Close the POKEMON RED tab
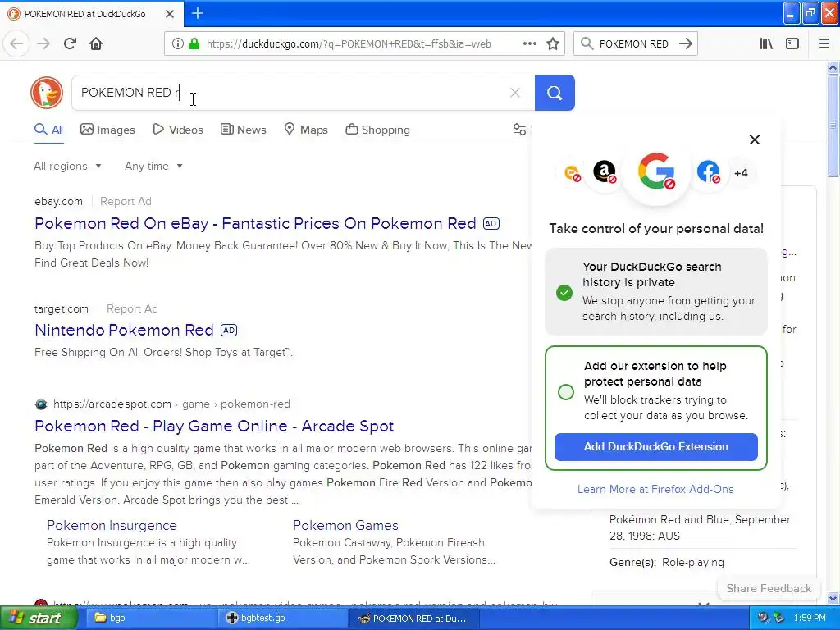Image resolution: width=840 pixels, height=630 pixels. click(x=170, y=14)
